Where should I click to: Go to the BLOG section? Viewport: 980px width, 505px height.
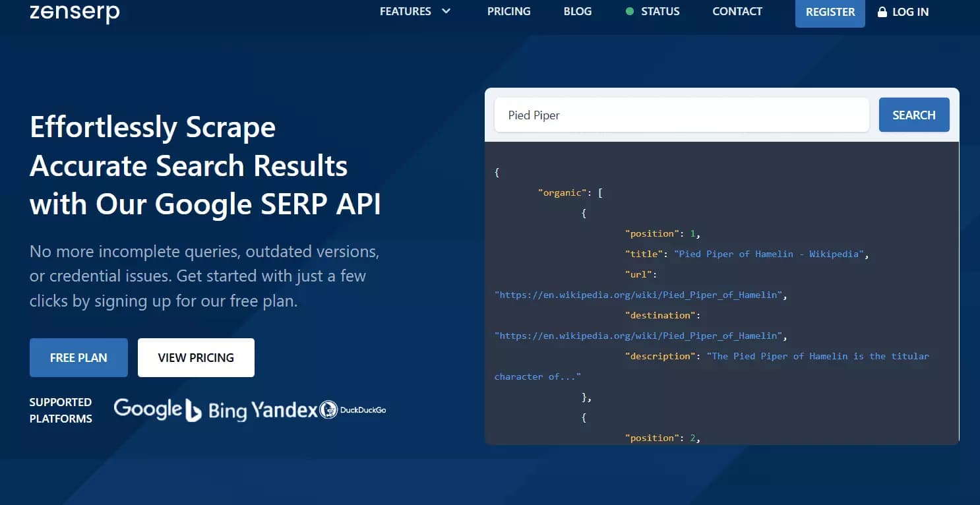point(577,11)
